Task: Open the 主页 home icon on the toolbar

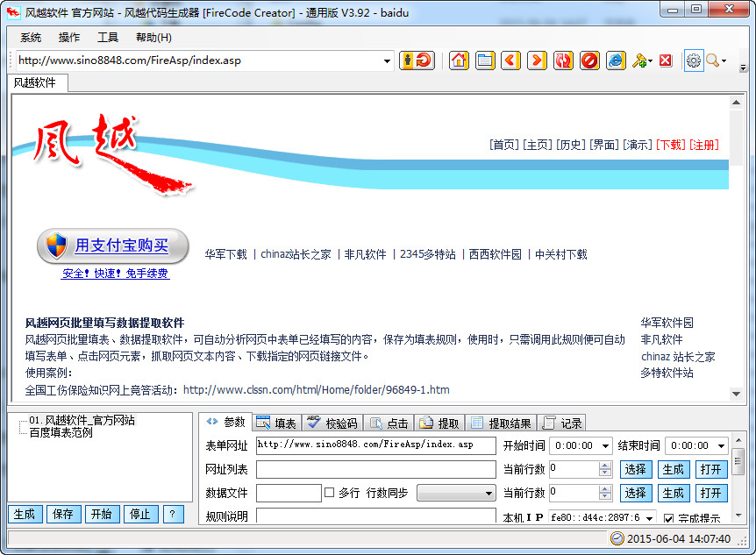Action: 457,60
